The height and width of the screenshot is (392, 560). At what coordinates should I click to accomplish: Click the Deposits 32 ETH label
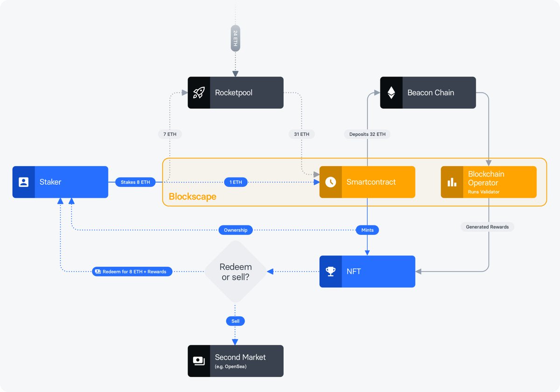(x=367, y=134)
